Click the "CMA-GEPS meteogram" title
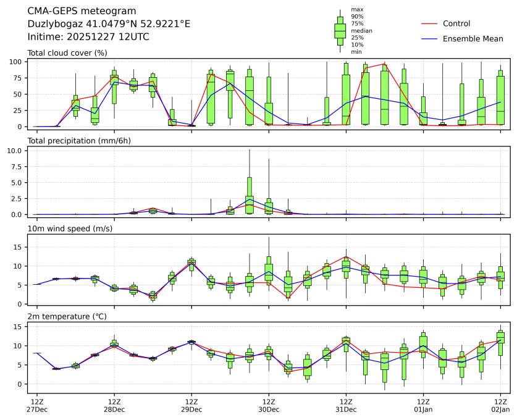 [82, 11]
